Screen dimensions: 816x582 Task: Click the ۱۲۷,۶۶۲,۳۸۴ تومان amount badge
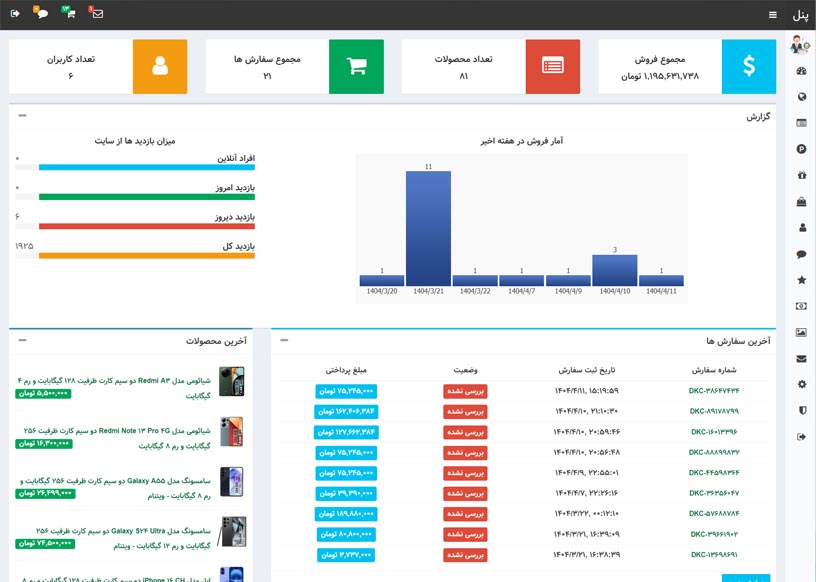coord(346,432)
